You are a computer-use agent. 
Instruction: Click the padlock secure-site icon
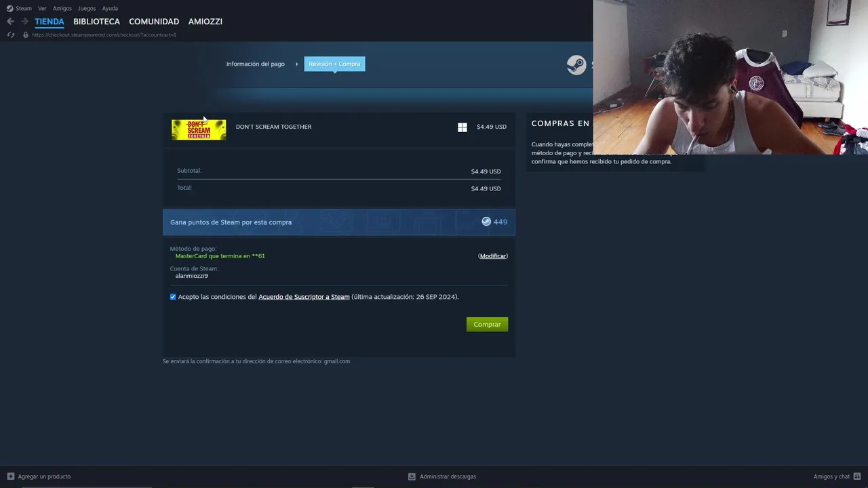[26, 35]
